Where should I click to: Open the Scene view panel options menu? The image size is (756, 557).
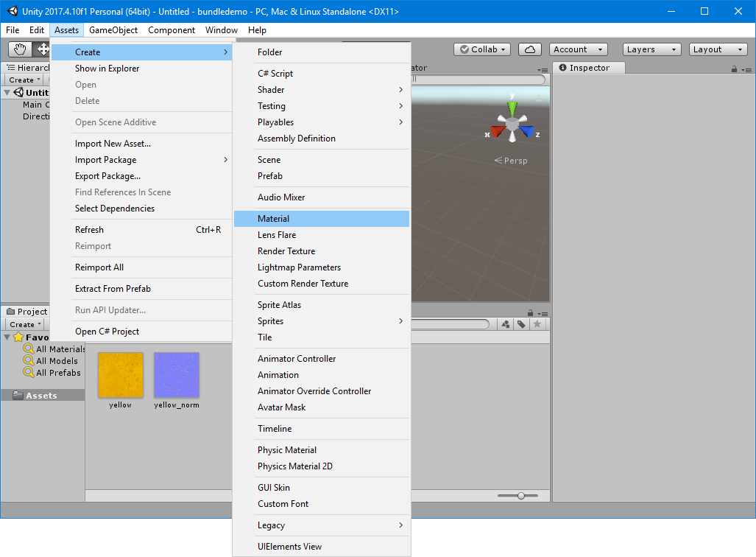543,70
